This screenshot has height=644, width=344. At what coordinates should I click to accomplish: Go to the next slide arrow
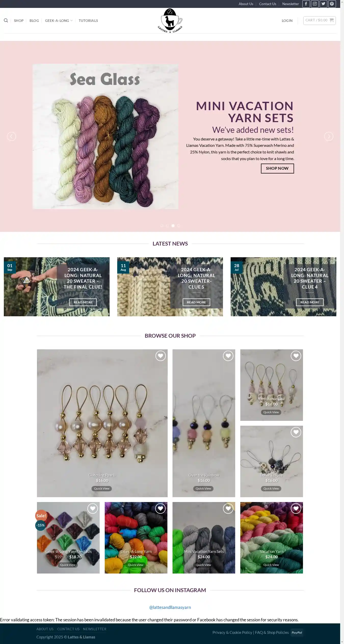[x=328, y=136]
